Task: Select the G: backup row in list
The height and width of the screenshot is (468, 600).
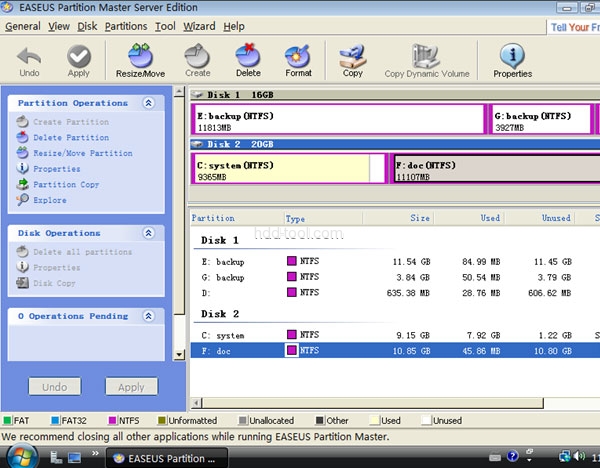Action: (395, 277)
